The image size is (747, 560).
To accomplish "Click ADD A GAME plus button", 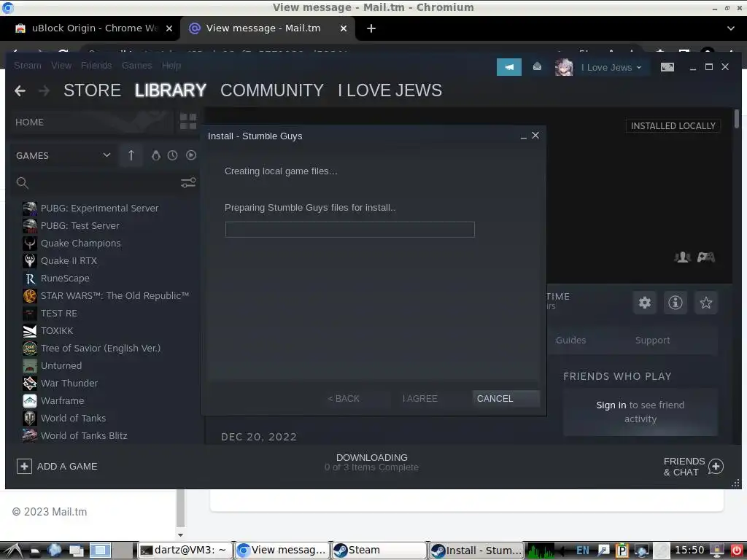I will pyautogui.click(x=24, y=466).
